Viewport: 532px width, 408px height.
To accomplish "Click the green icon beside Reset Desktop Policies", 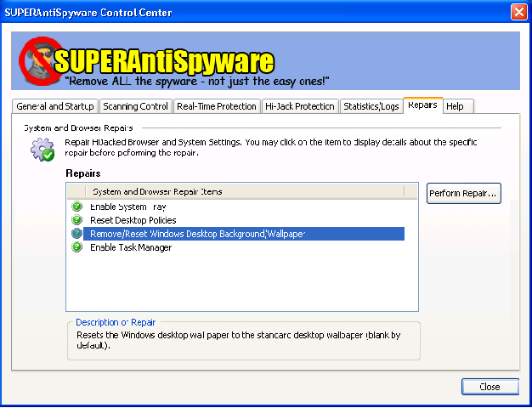I will pyautogui.click(x=77, y=219).
